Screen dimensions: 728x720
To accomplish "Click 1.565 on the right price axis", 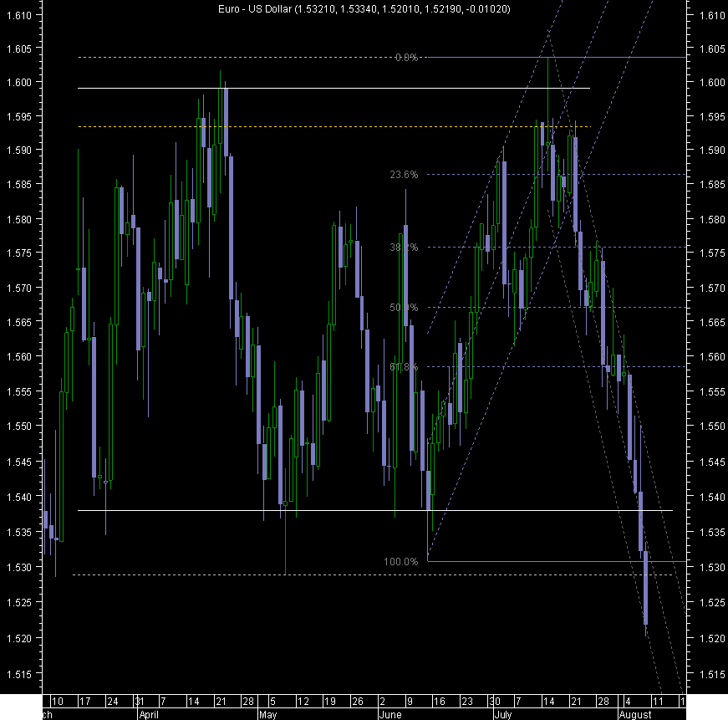I will (713, 322).
